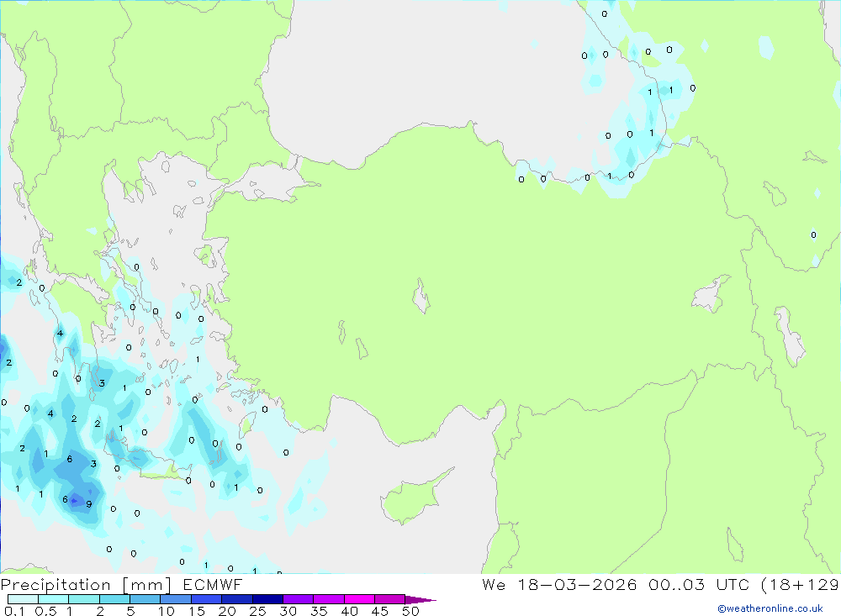Click the 0.1–0.5 mm palest legend swatch
The height and width of the screenshot is (616, 841).
[x=23, y=599]
